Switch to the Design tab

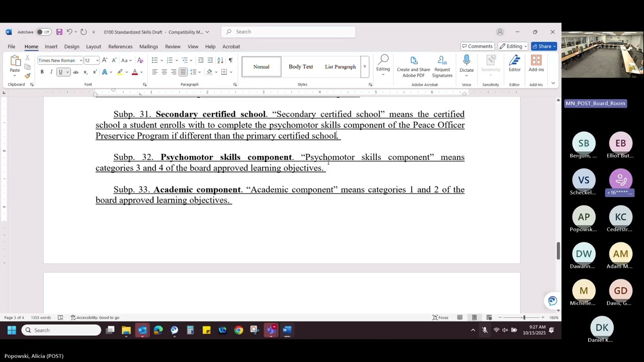tap(71, 47)
